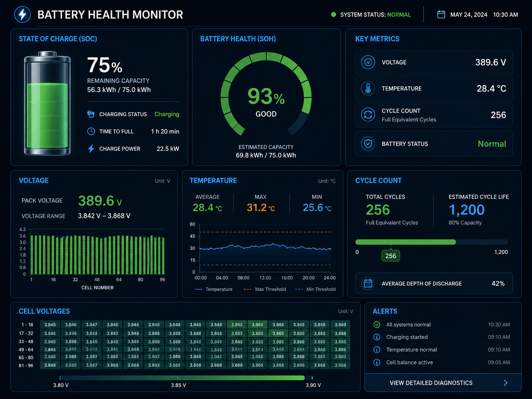Click the Battery Status shield check icon
532x399 pixels.
click(368, 144)
